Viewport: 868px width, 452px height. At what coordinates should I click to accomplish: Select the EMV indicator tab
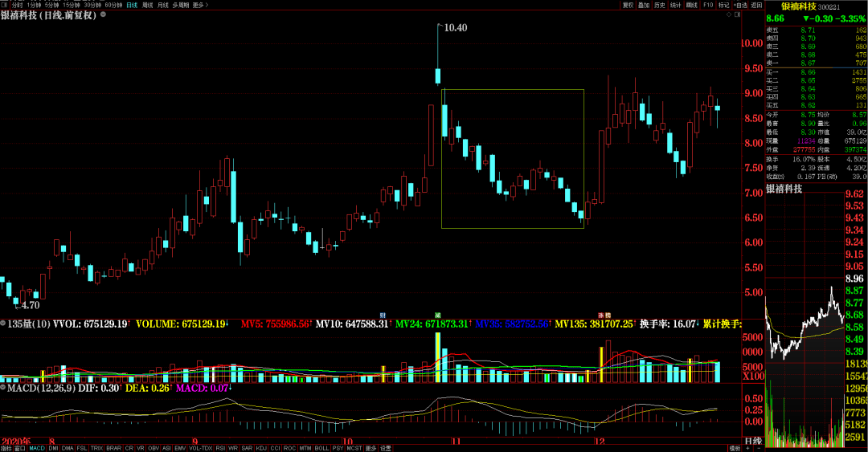(x=181, y=448)
